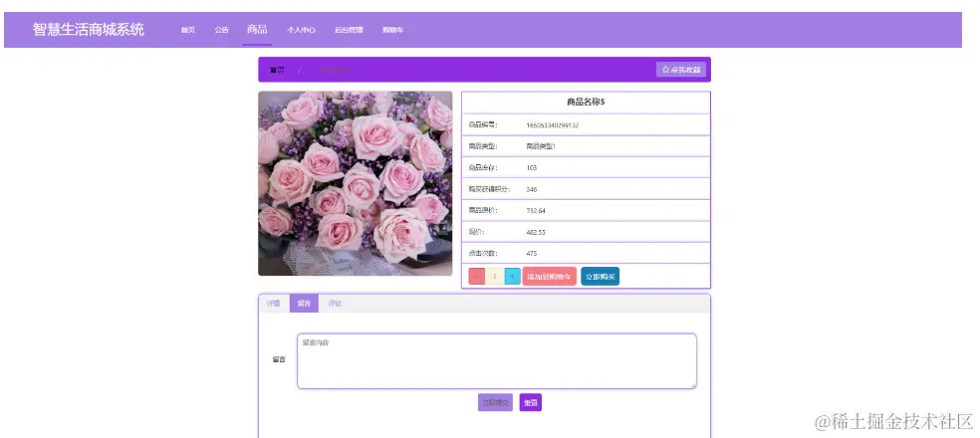Click the click count value 475
Viewport: 980px width, 438px height.
point(532,254)
